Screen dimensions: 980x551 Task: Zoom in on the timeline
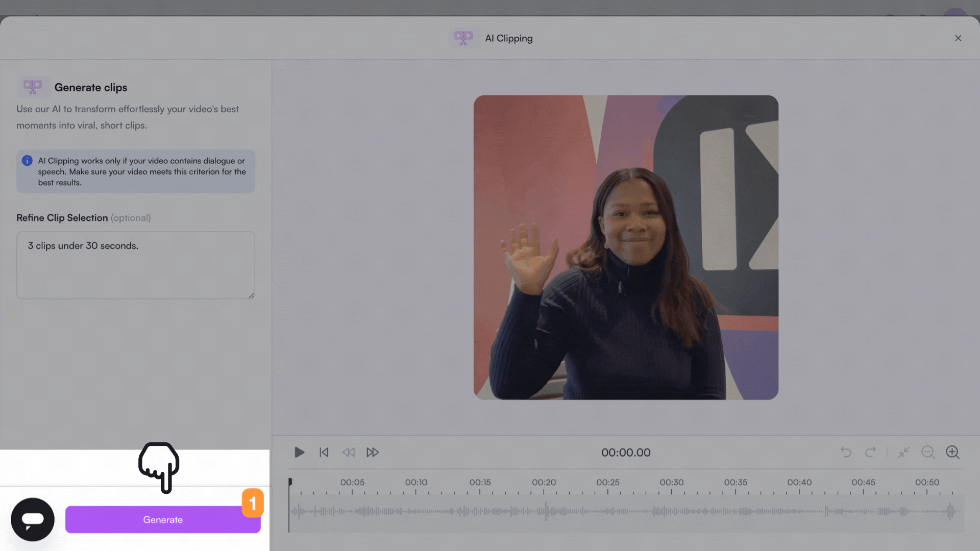952,452
